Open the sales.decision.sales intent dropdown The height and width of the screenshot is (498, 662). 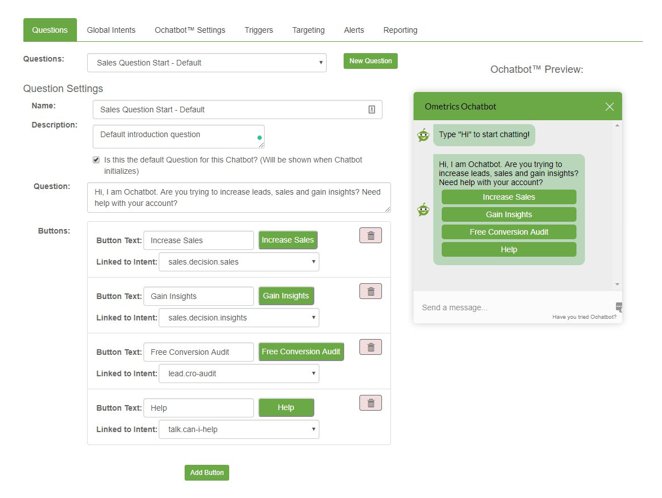pos(239,262)
